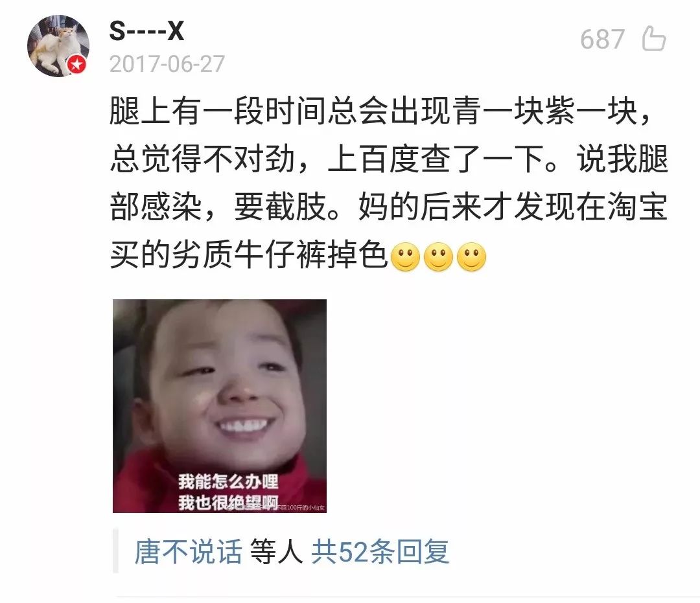The height and width of the screenshot is (603, 700).
Task: Expand 共52条回复 replies
Action: [380, 551]
